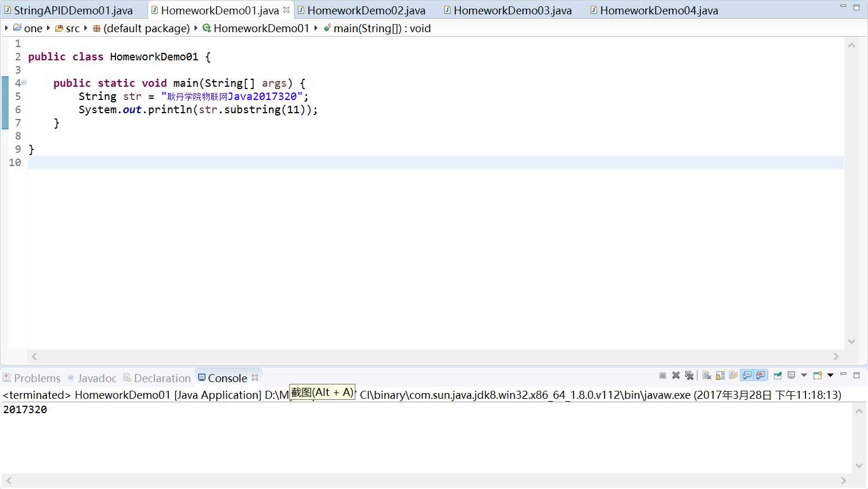Switch to HomeworkDemo04.java tab
The image size is (868, 489).
click(x=659, y=10)
